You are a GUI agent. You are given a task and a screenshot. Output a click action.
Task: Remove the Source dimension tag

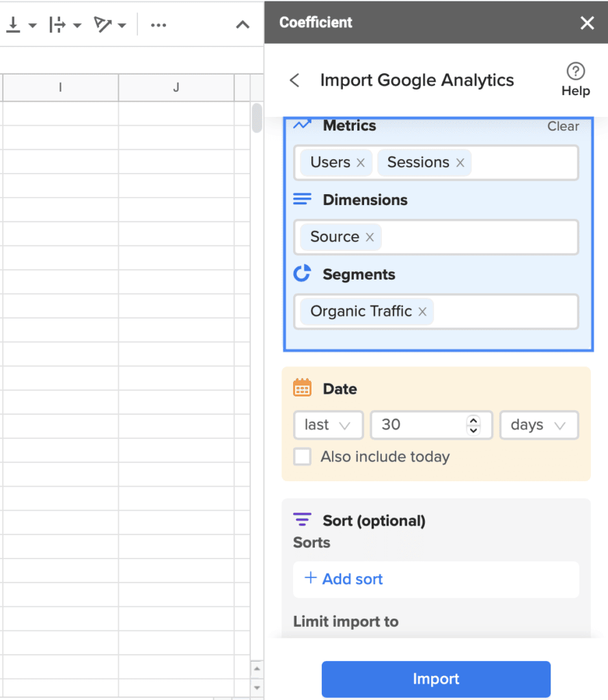370,237
